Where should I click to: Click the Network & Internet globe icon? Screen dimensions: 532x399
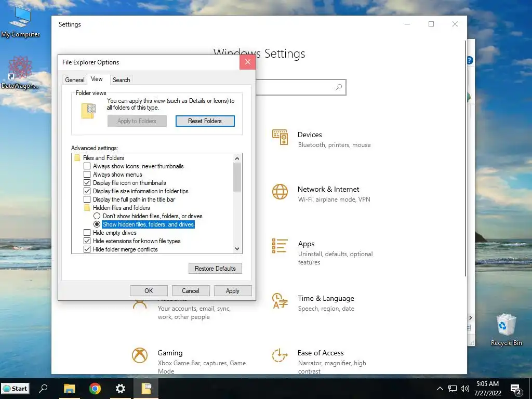click(x=280, y=192)
